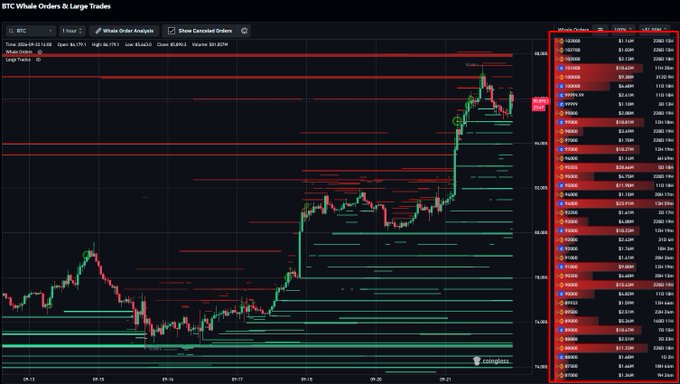Click the Coinbase icon on the $11.98M row
Image resolution: width=680 pixels, height=384 pixels.
tap(561, 186)
